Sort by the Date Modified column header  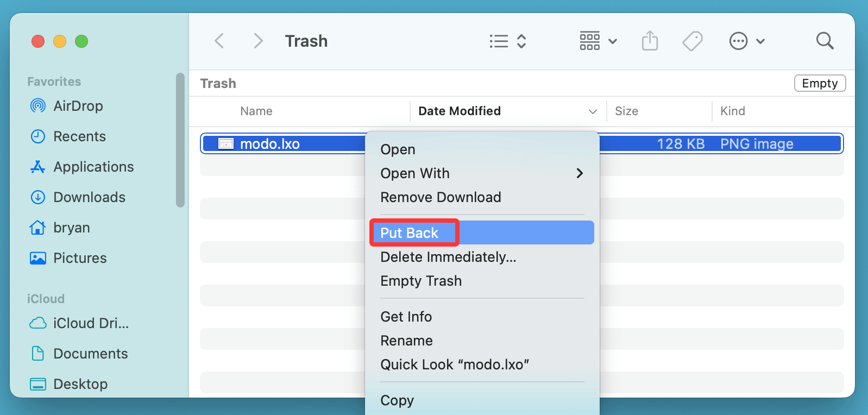460,111
